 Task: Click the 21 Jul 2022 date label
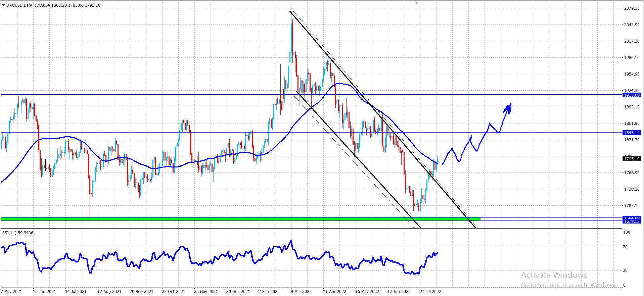[x=430, y=291]
